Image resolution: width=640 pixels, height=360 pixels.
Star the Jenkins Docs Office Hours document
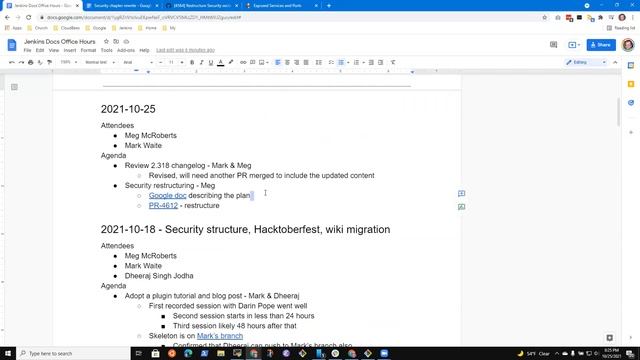point(106,42)
